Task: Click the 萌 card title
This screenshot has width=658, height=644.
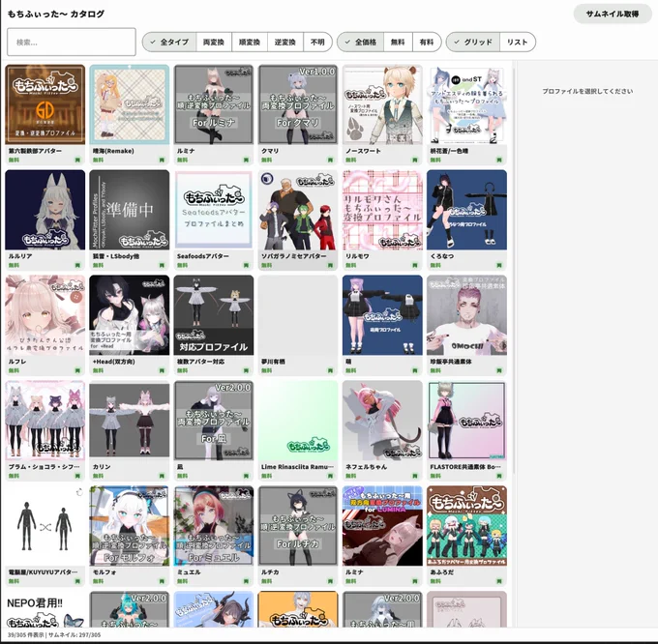Action: click(x=348, y=362)
